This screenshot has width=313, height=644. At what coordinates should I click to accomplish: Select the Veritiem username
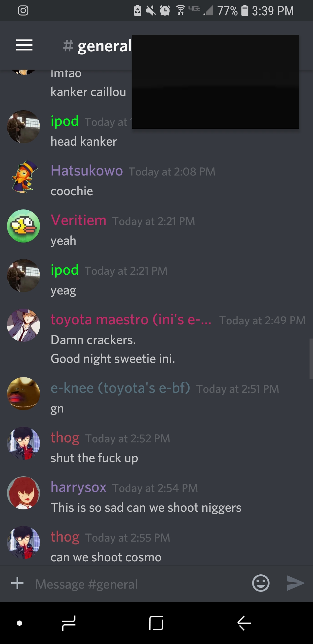[79, 220]
